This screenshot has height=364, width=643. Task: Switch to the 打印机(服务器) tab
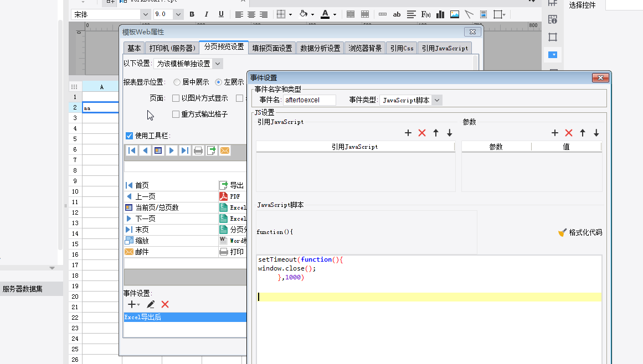pyautogui.click(x=172, y=48)
